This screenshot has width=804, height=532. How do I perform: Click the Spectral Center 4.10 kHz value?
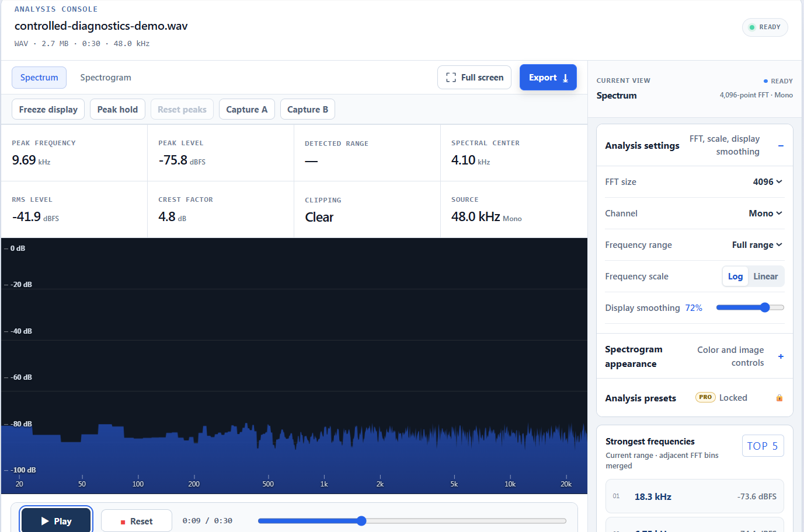point(471,160)
